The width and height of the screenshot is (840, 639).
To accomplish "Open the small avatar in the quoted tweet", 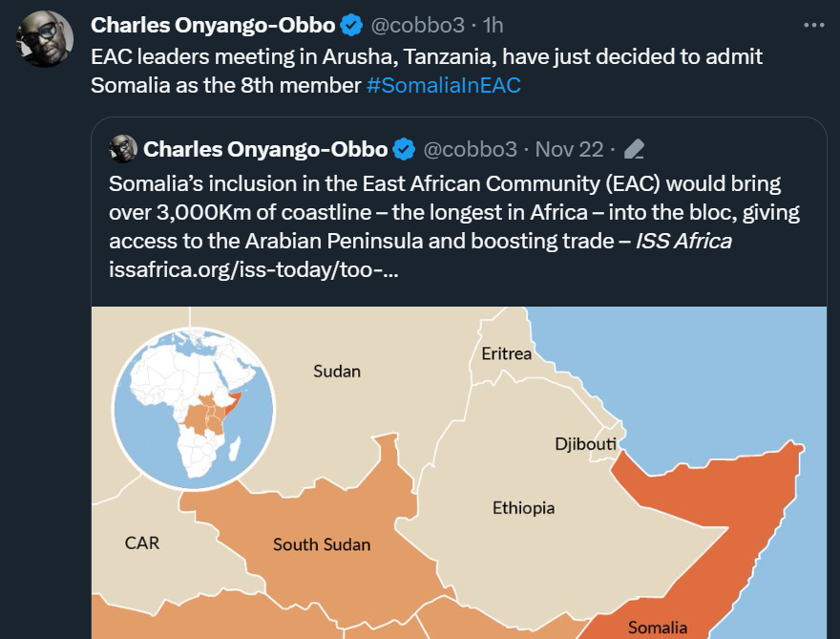I will click(123, 148).
